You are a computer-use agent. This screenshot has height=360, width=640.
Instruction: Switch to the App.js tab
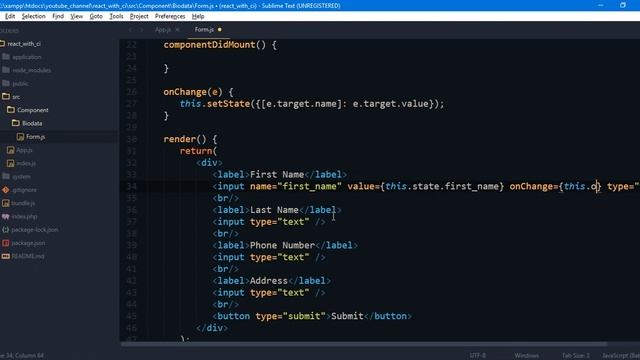coord(163,30)
